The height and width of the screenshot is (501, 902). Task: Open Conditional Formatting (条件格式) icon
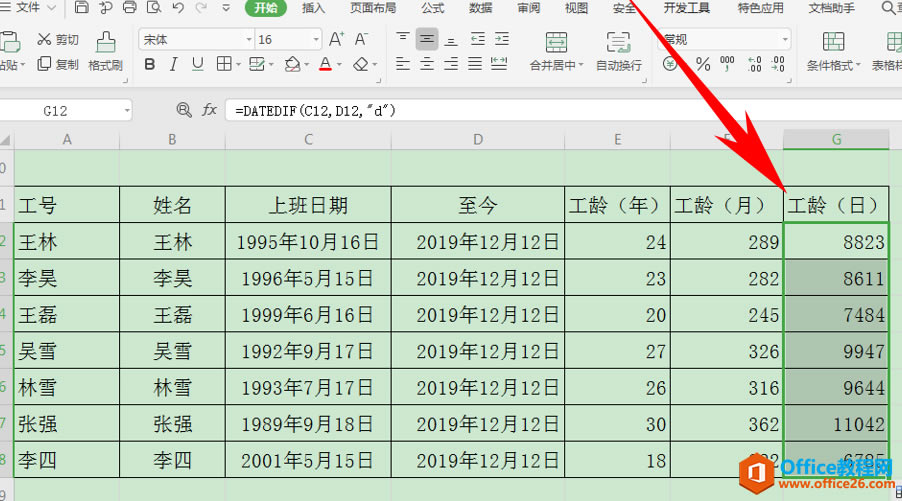point(834,43)
